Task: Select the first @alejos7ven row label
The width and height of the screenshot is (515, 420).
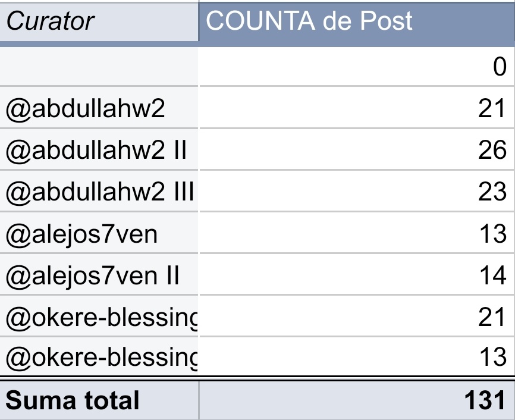Action: click(99, 233)
